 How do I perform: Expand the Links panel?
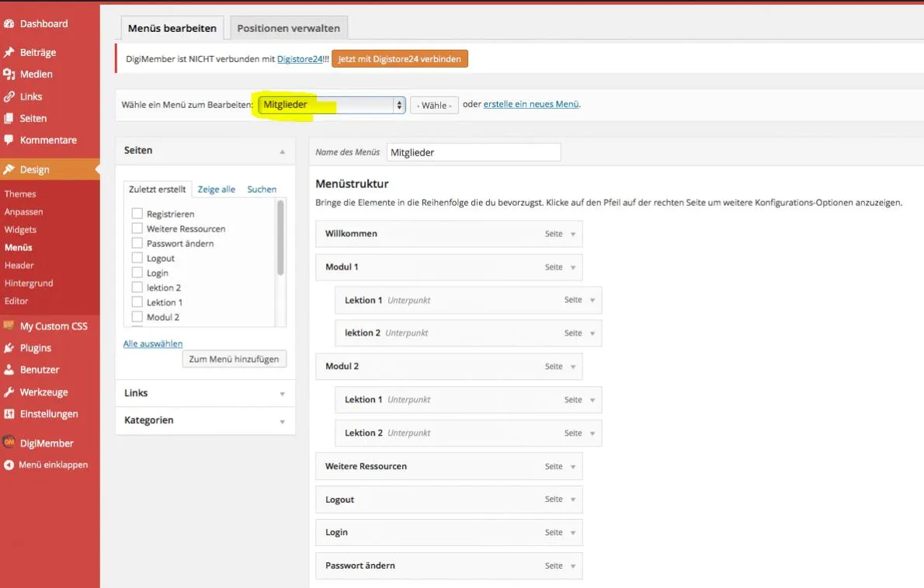[283, 394]
